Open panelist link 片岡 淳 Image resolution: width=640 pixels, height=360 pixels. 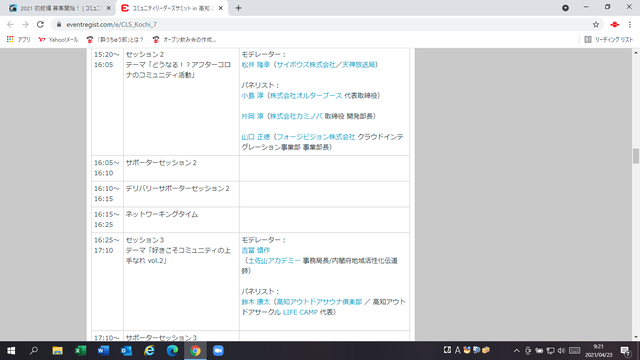(252, 116)
